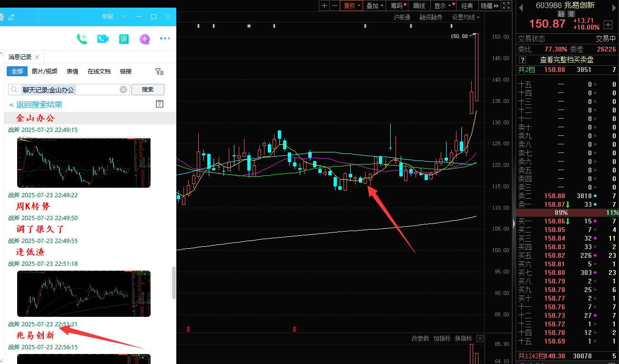Click the 港 badge under stock name

571,14
